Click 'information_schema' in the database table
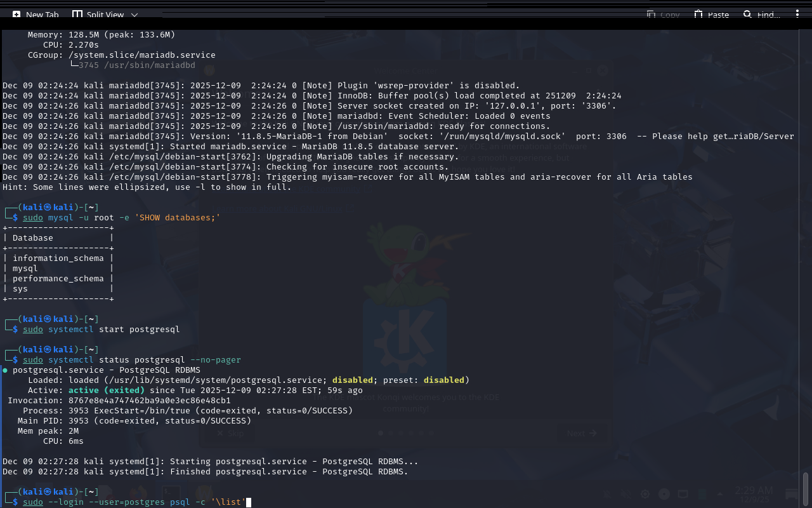Viewport: 812px width, 508px height. (x=58, y=258)
